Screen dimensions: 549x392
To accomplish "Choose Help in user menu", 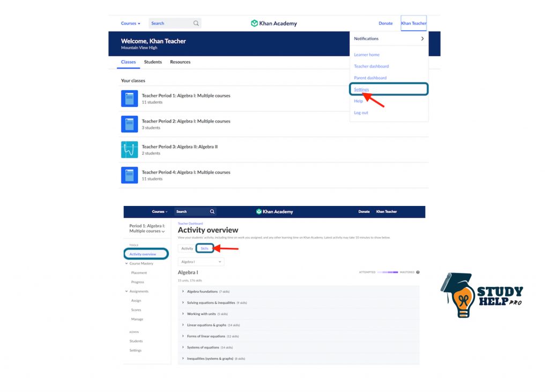I will (x=358, y=101).
